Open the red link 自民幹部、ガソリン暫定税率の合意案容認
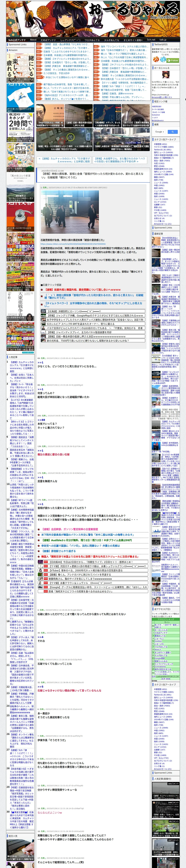186x868 pixels. pos(70,529)
